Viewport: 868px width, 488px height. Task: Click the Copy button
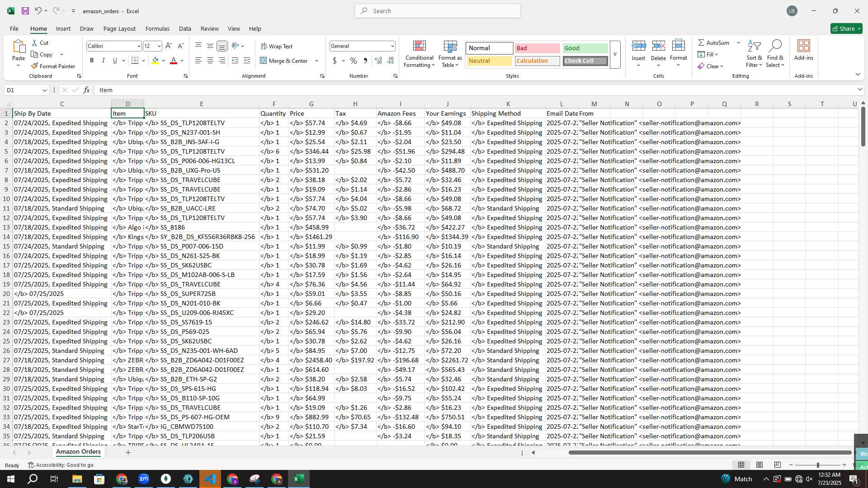(x=42, y=55)
